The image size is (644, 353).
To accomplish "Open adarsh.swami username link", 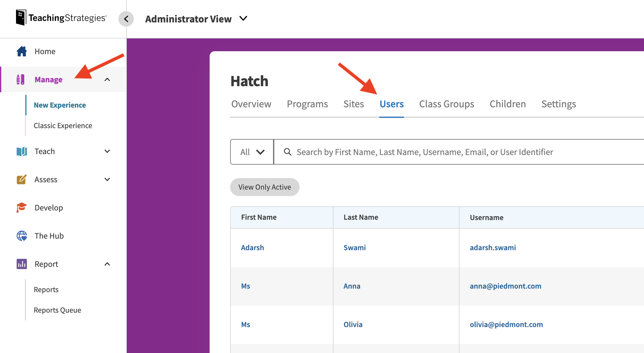I will [493, 248].
